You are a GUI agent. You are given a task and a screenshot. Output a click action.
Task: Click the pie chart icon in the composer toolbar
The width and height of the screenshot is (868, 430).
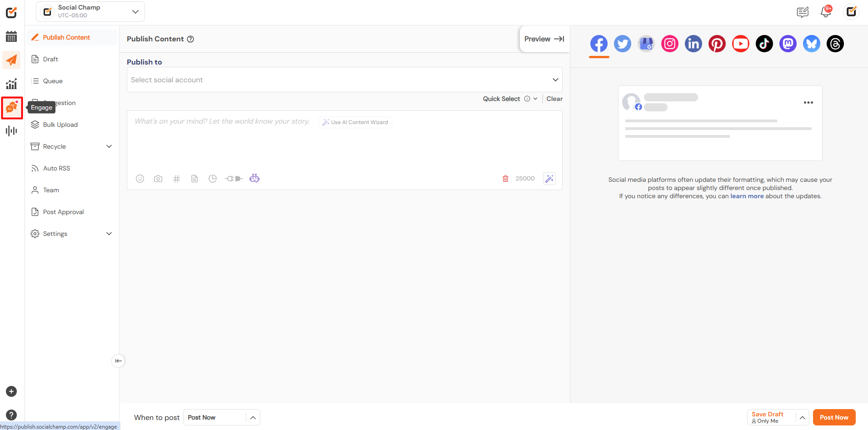click(213, 179)
